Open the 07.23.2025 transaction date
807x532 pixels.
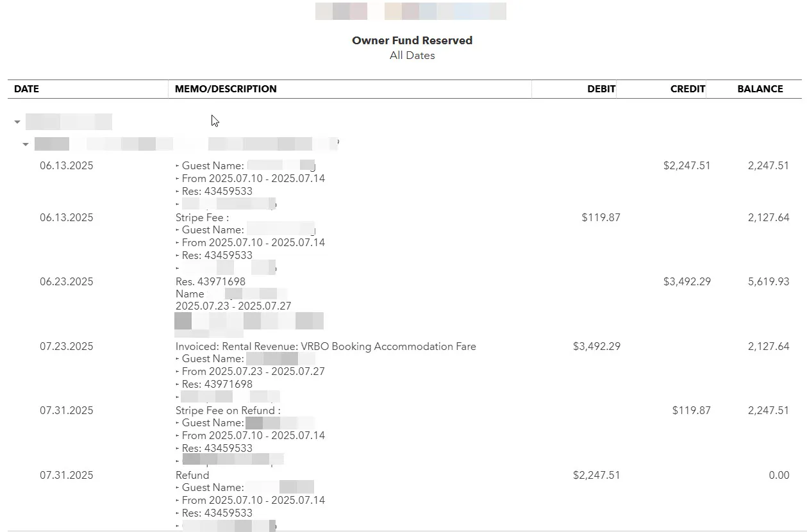click(67, 346)
